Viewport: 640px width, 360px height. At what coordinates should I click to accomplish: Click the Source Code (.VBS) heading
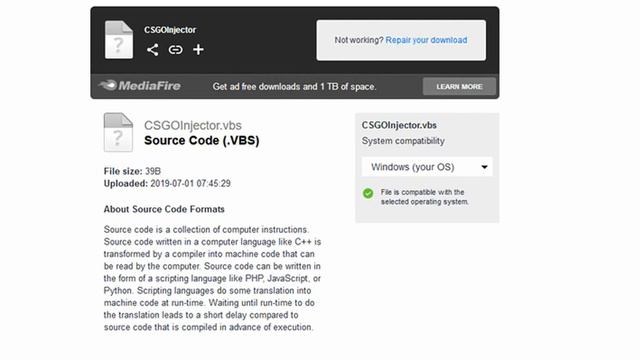point(202,140)
